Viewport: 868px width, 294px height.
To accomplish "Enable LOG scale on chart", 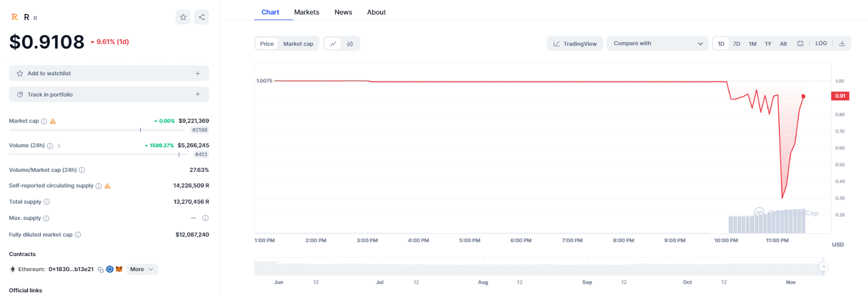I will coord(821,44).
